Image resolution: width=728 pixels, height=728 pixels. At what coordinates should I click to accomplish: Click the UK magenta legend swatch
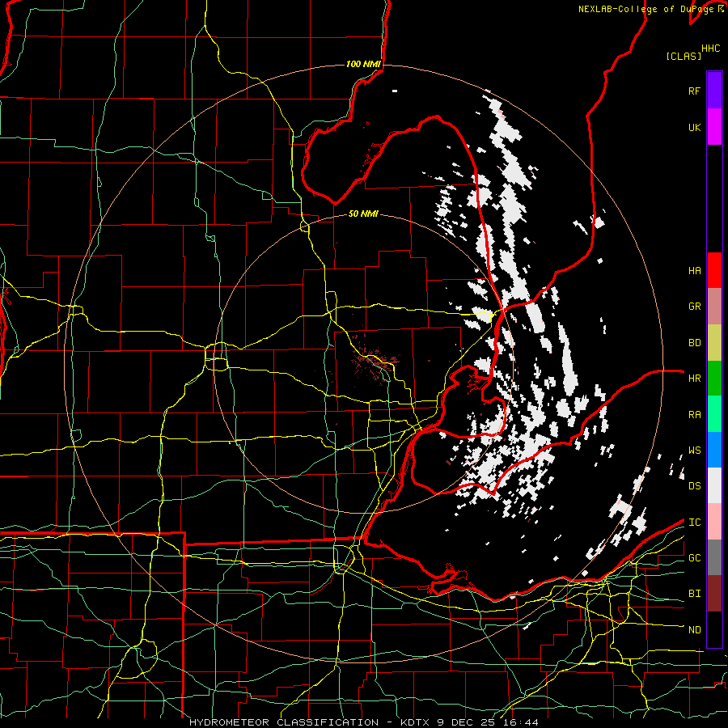click(714, 127)
